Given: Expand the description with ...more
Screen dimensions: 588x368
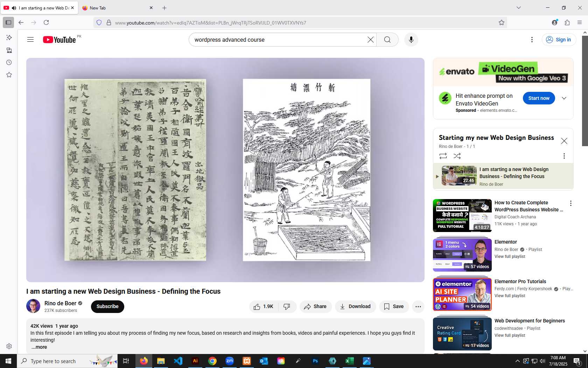Looking at the screenshot, I should [x=39, y=347].
